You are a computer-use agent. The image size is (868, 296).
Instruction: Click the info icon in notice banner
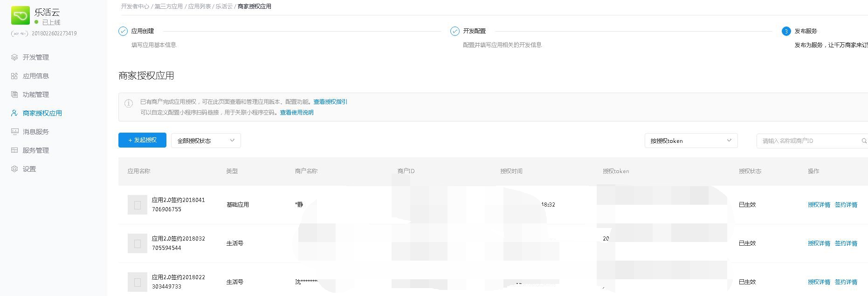(129, 103)
